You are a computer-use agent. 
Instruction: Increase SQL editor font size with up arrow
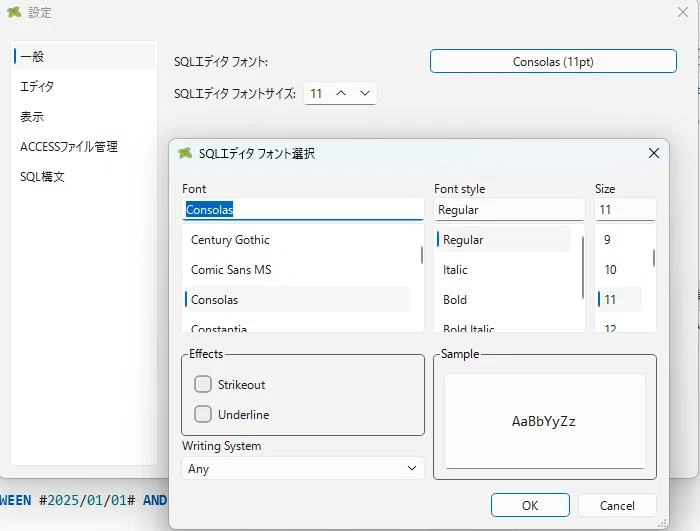click(341, 93)
